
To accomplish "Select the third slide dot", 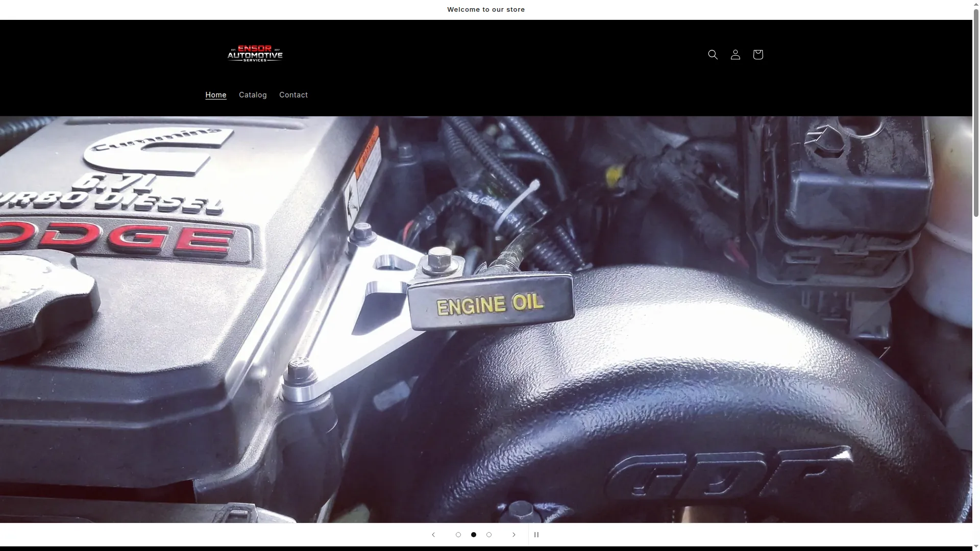I will pos(489,535).
